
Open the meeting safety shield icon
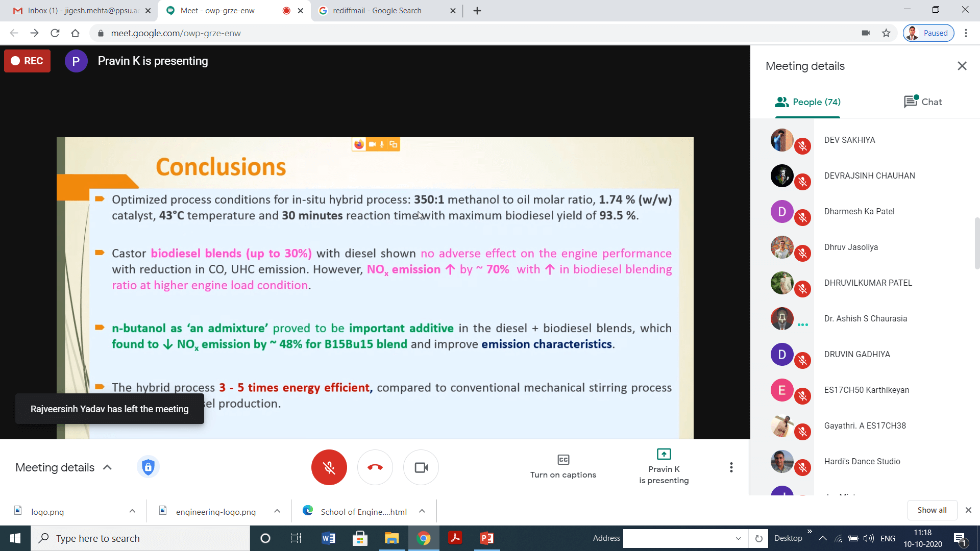pyautogui.click(x=148, y=467)
